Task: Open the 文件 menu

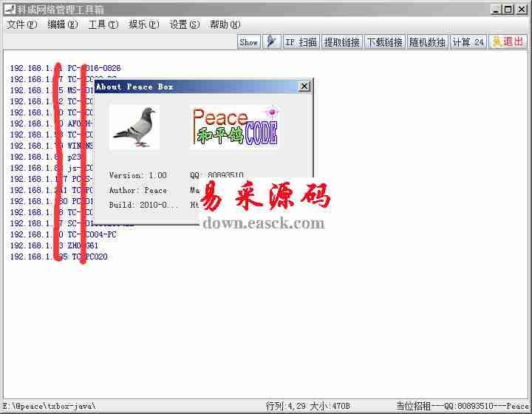Action: point(21,24)
